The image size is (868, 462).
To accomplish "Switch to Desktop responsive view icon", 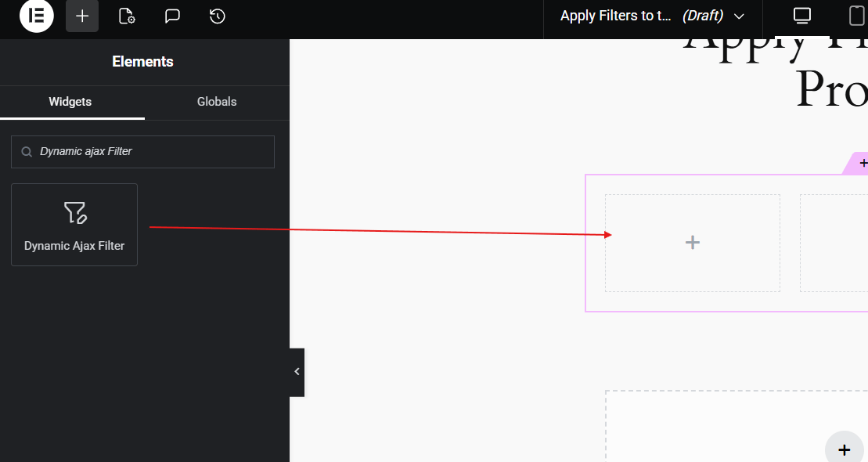I will point(801,15).
